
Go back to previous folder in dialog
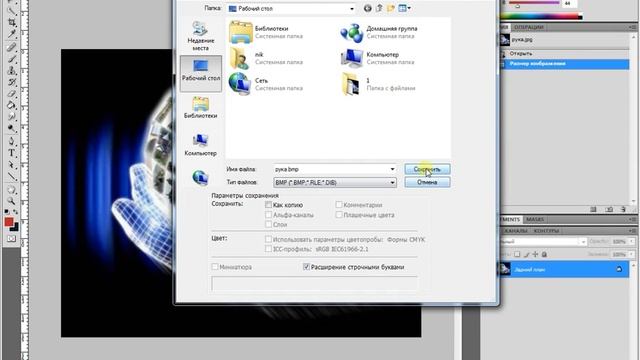point(367,8)
